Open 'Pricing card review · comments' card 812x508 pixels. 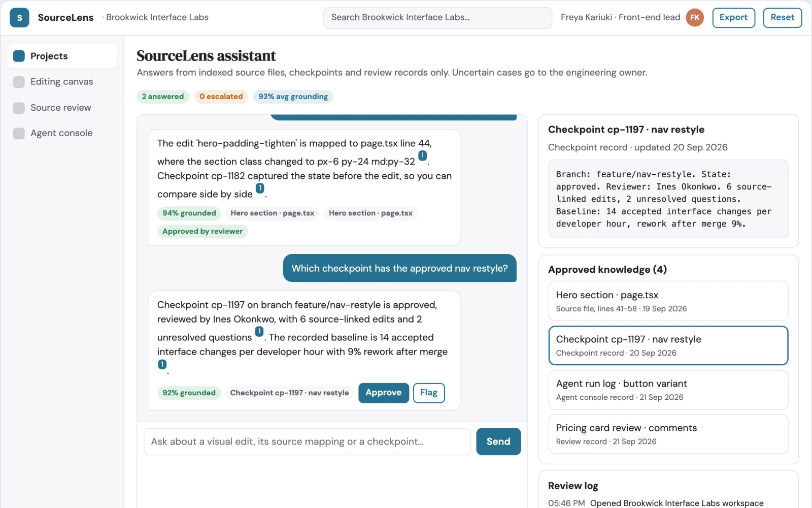tap(668, 434)
